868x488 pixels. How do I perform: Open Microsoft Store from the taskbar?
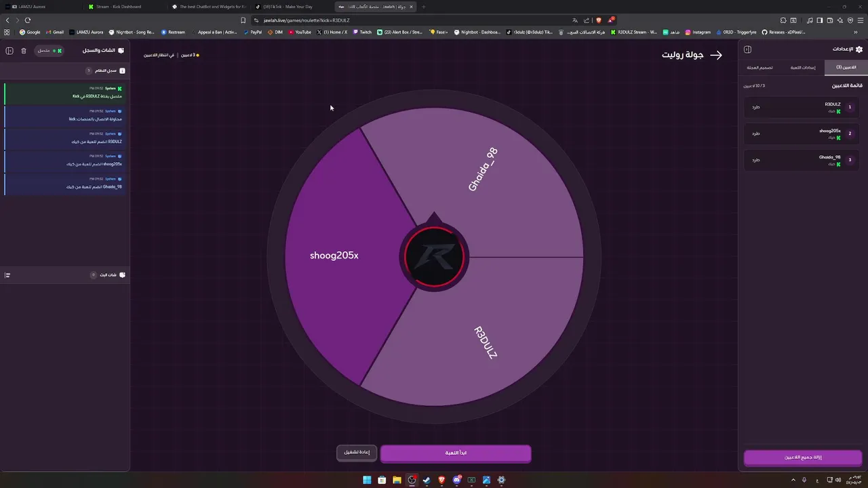click(382, 480)
